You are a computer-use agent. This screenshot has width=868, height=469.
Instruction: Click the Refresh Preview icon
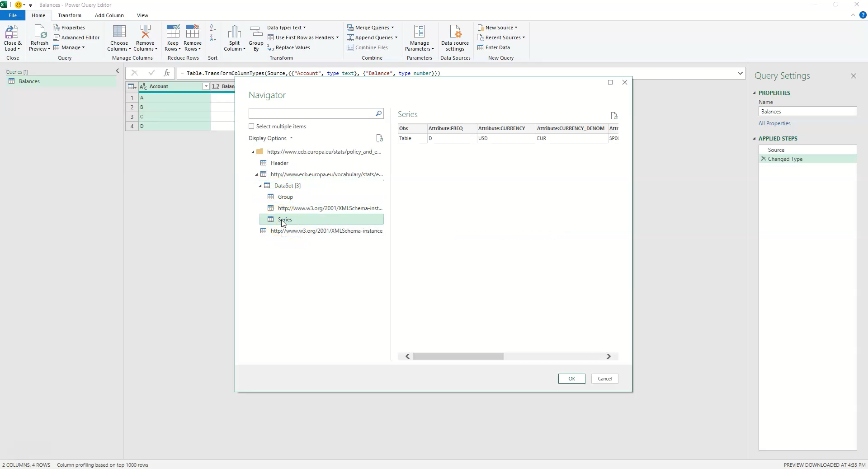[x=39, y=36]
